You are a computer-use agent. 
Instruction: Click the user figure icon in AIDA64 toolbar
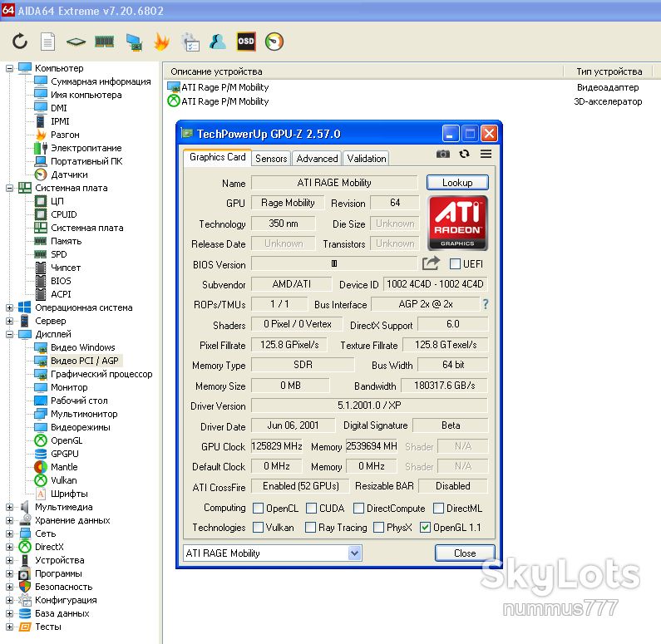click(x=218, y=42)
